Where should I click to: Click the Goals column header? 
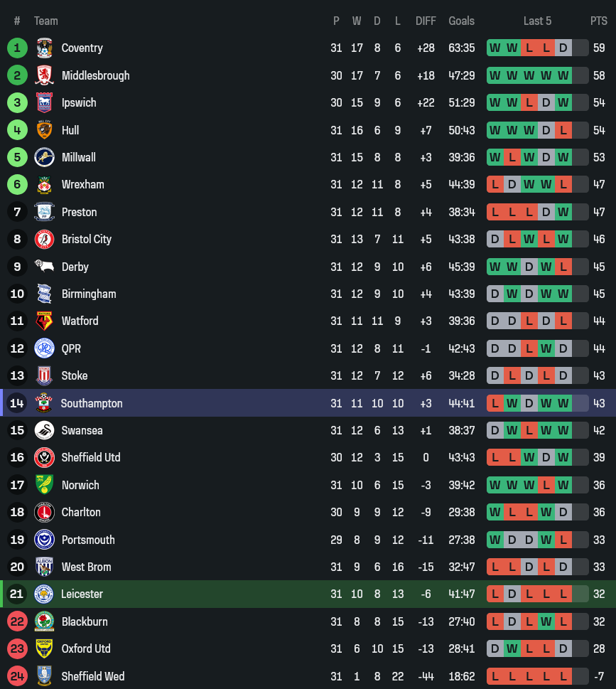(x=461, y=21)
